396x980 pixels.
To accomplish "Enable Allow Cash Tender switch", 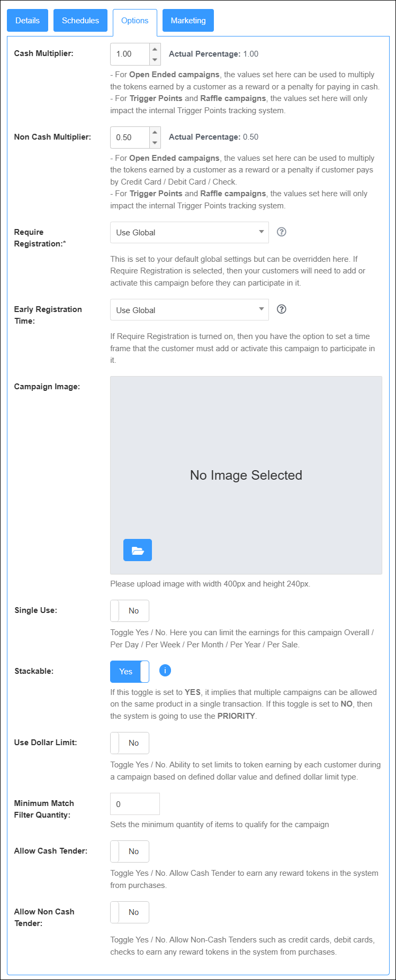I will 130,851.
